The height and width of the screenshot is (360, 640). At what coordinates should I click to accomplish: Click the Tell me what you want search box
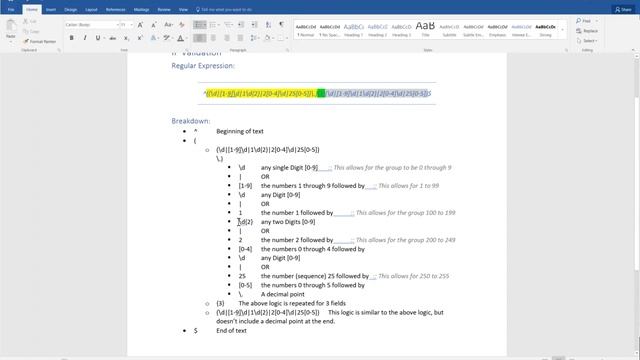[x=224, y=9]
